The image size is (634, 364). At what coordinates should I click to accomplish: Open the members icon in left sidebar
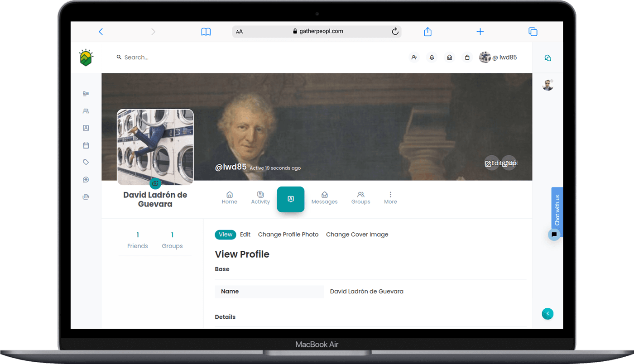coord(86,111)
